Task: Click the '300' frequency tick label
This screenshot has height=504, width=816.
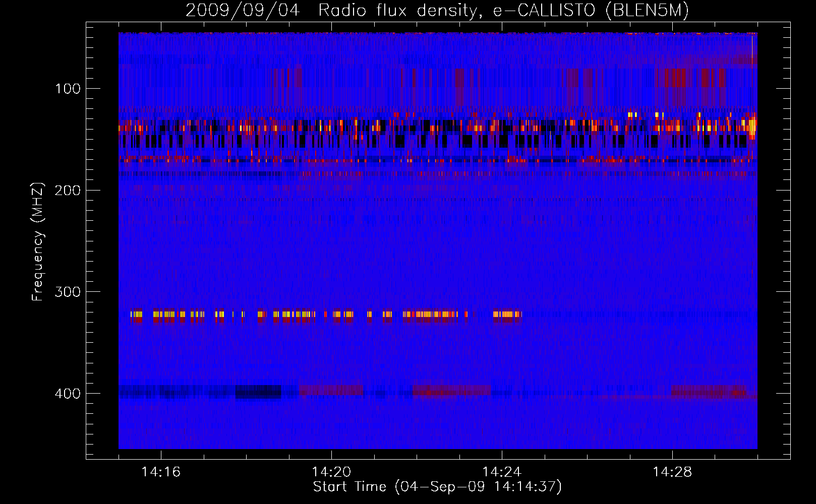Action: [68, 292]
